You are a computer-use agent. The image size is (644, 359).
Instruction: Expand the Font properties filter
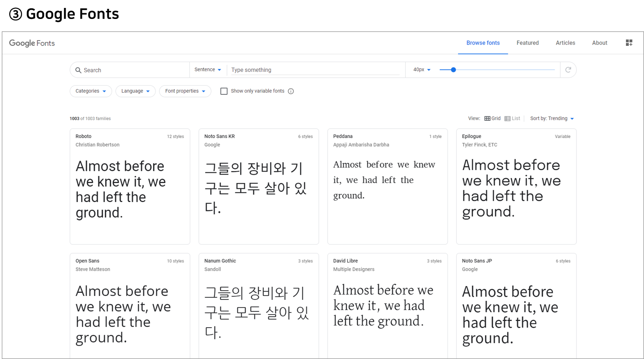tap(185, 91)
